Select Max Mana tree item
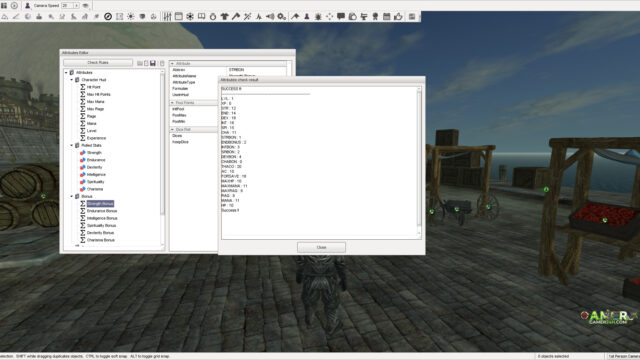 click(x=96, y=102)
